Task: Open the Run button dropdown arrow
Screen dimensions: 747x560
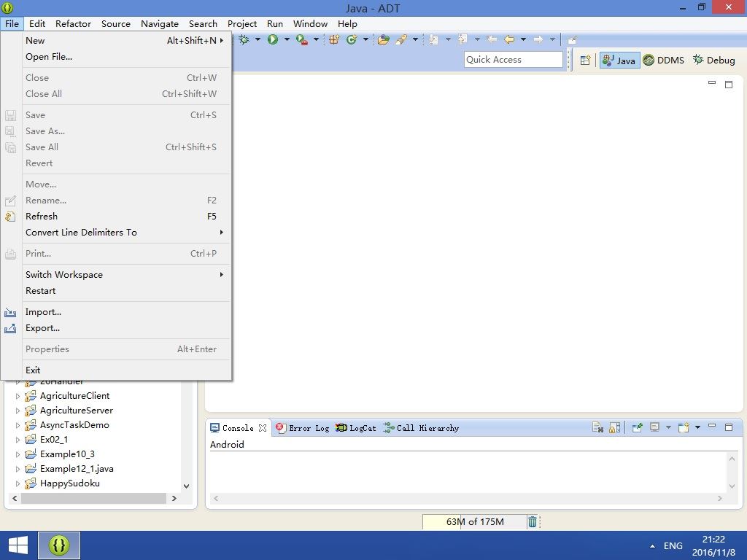Action: (287, 39)
